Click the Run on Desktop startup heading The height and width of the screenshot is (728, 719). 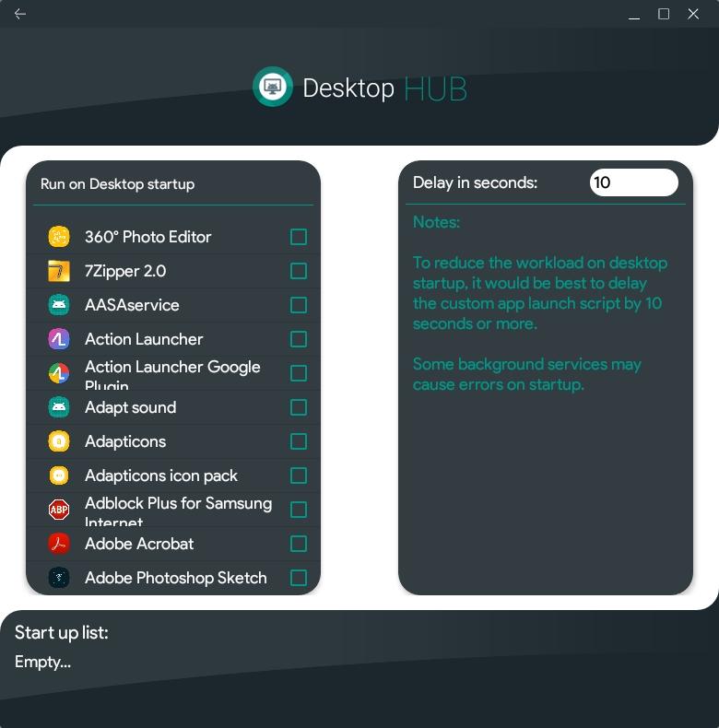(x=117, y=184)
